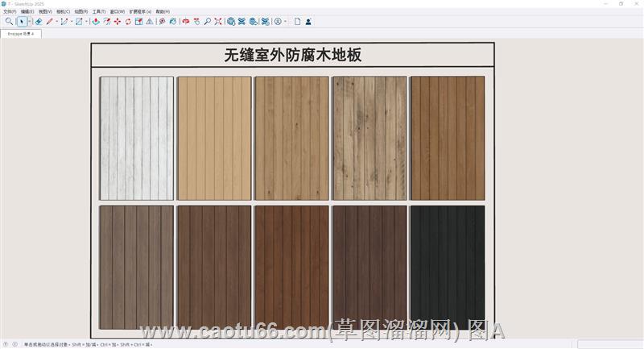Activate the Zoom tool
644x349 pixels.
(x=208, y=22)
